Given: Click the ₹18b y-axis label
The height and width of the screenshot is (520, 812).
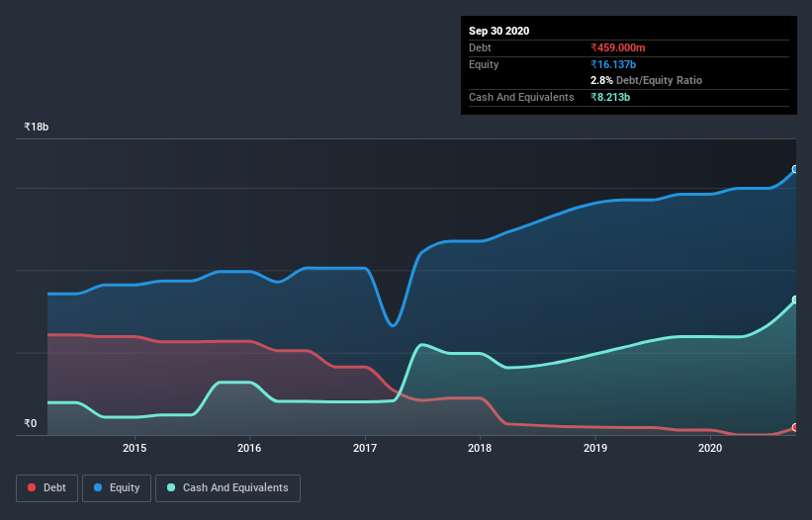Looking at the screenshot, I should coord(37,127).
